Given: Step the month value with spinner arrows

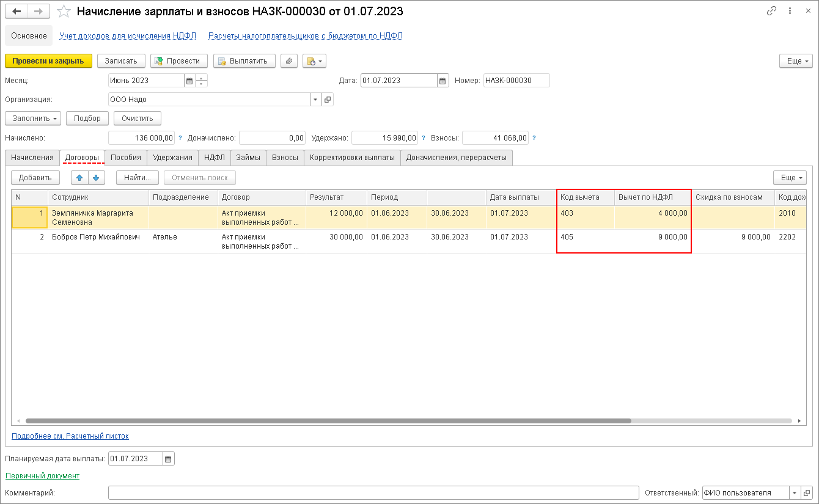Looking at the screenshot, I should coord(201,81).
